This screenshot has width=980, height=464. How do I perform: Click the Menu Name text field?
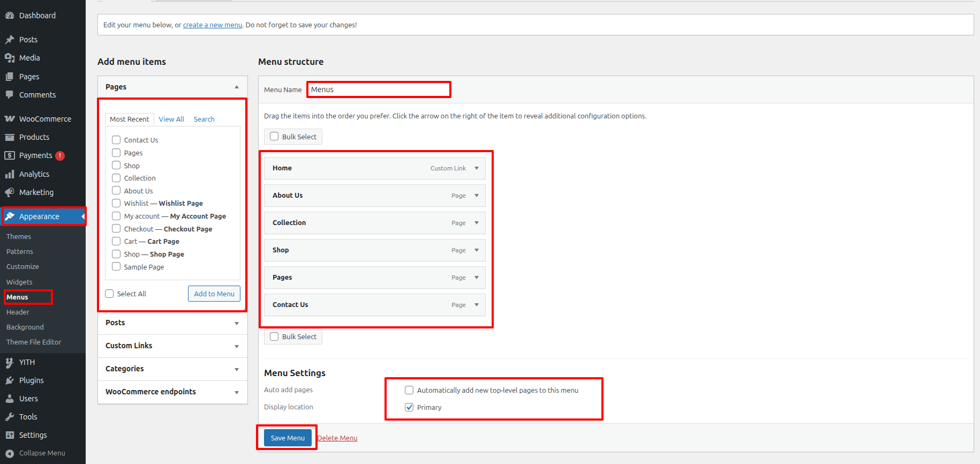click(x=379, y=89)
